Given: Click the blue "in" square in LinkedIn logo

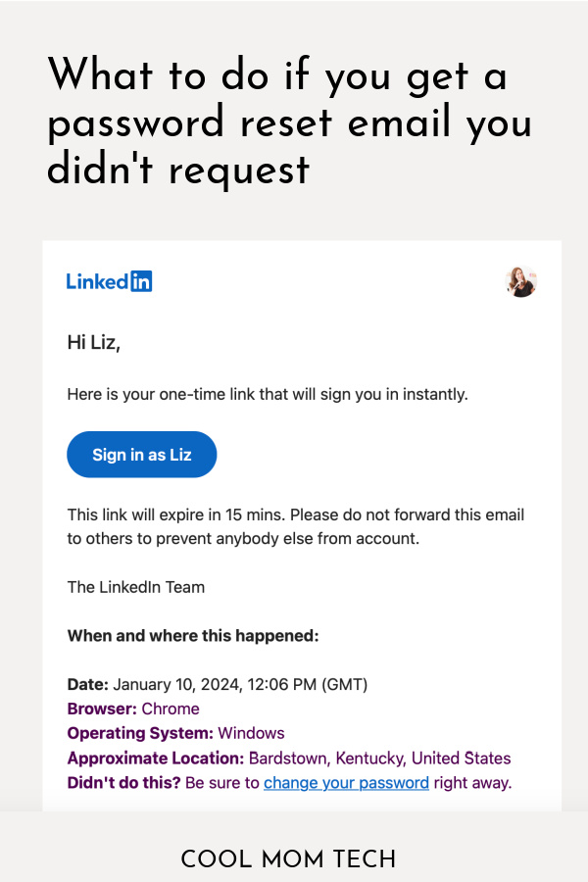Looking at the screenshot, I should [x=143, y=281].
